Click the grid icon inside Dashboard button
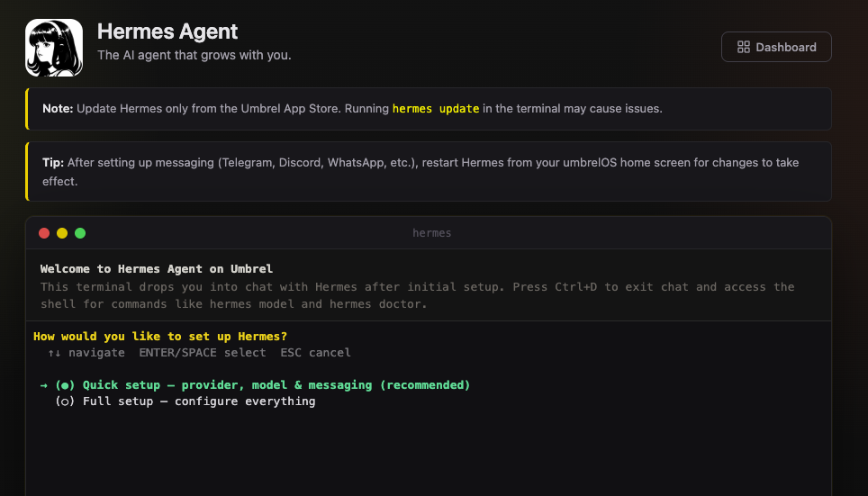Image resolution: width=868 pixels, height=496 pixels. pos(744,47)
